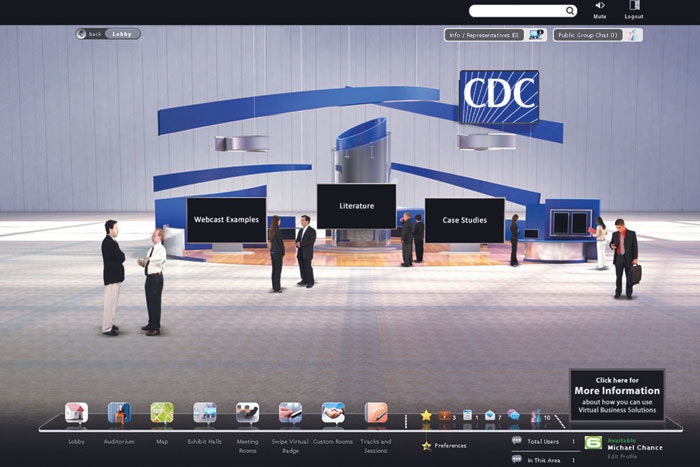
Task: Open the Map icon
Action: [162, 413]
